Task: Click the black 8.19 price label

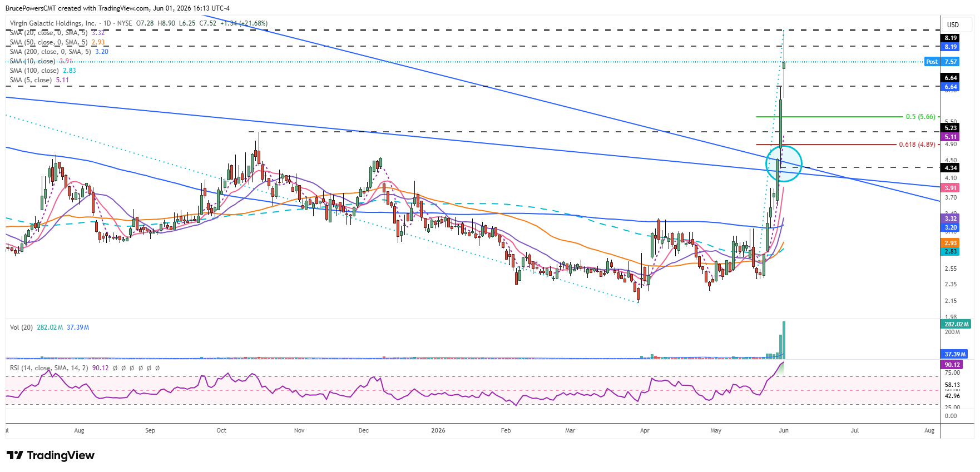Action: [951, 38]
